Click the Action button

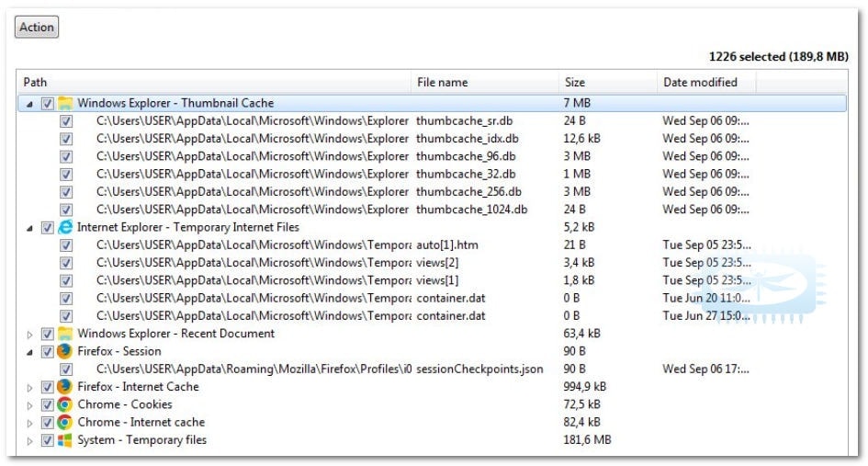coord(37,27)
